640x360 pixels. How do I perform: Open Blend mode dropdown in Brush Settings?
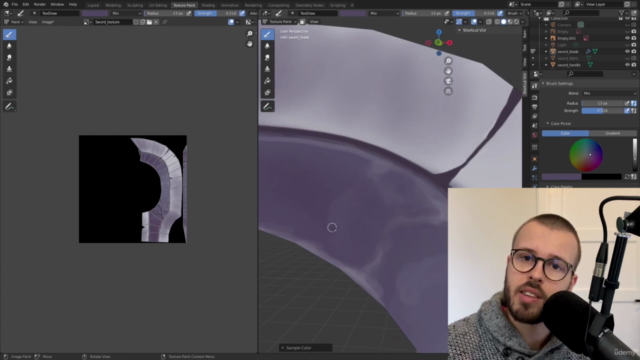(x=609, y=93)
